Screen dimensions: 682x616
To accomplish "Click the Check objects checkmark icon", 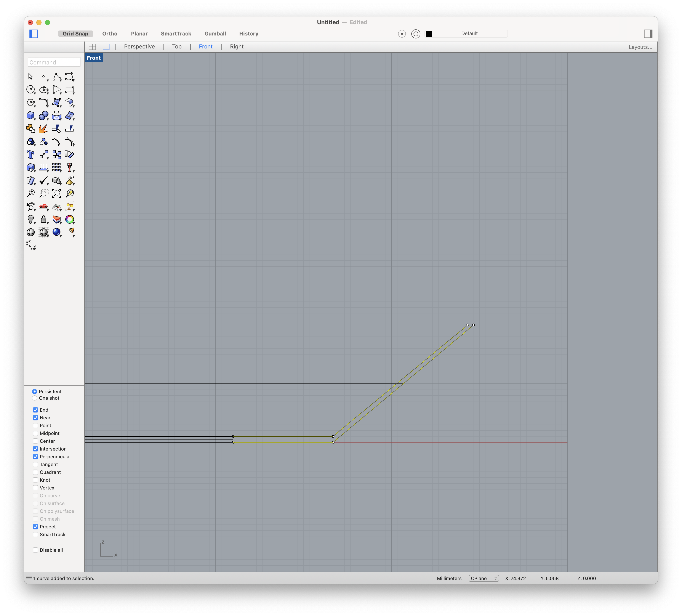I will click(44, 181).
